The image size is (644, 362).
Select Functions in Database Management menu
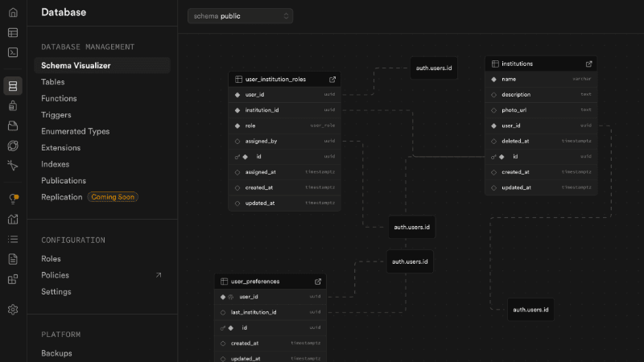pos(59,98)
